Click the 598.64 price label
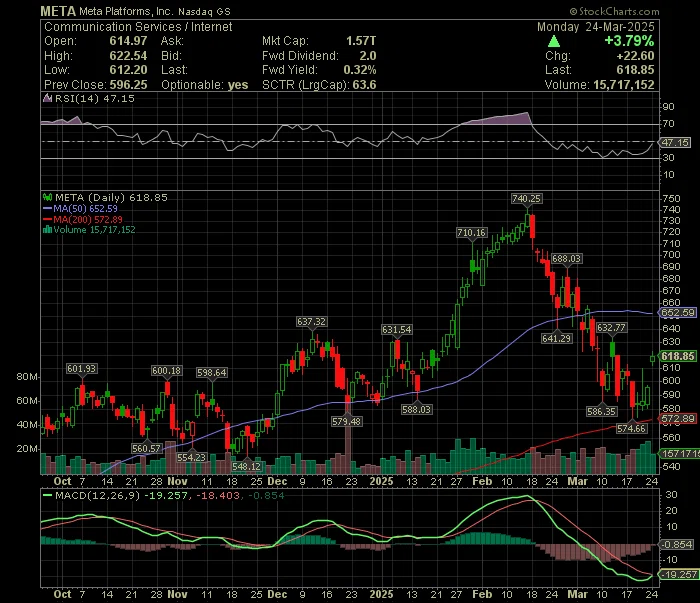 coord(212,372)
